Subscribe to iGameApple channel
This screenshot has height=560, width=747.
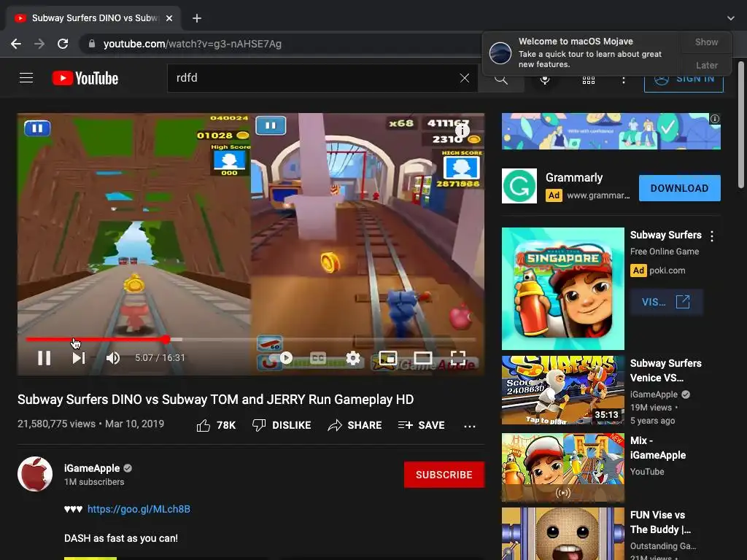[x=444, y=475]
